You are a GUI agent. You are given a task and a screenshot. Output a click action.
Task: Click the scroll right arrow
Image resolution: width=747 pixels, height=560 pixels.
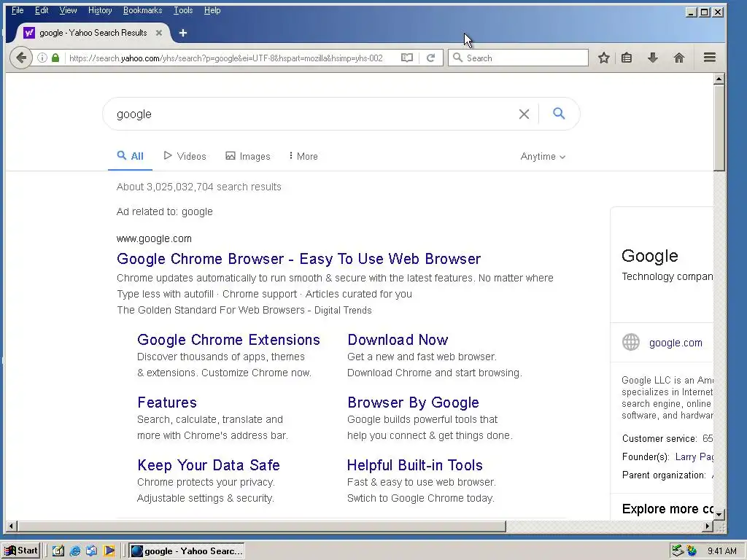click(708, 526)
